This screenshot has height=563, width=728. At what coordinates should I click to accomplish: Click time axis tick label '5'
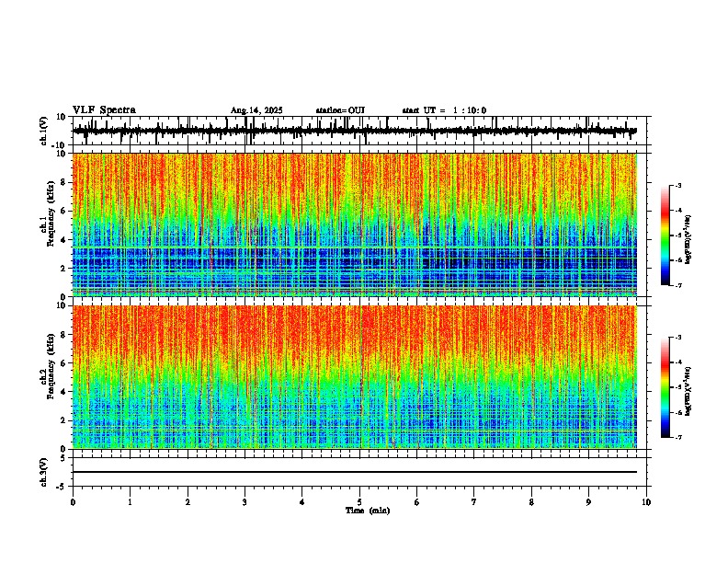[x=359, y=502]
